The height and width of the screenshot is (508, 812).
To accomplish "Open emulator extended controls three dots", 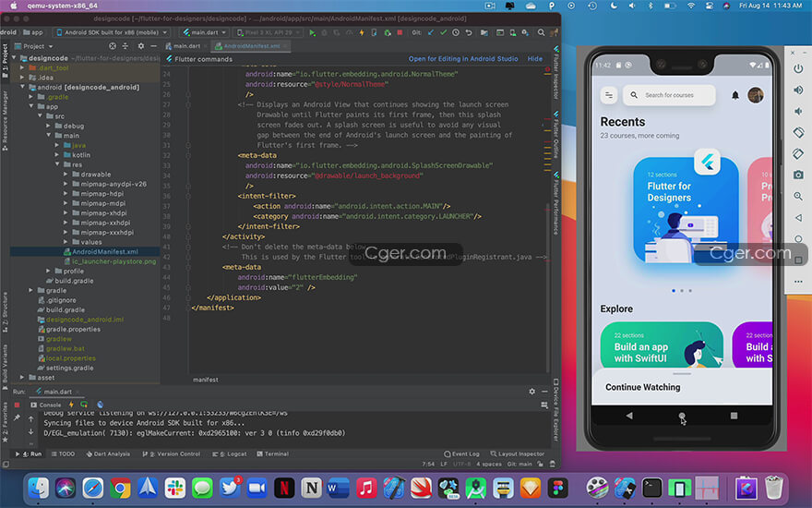I will click(x=798, y=282).
